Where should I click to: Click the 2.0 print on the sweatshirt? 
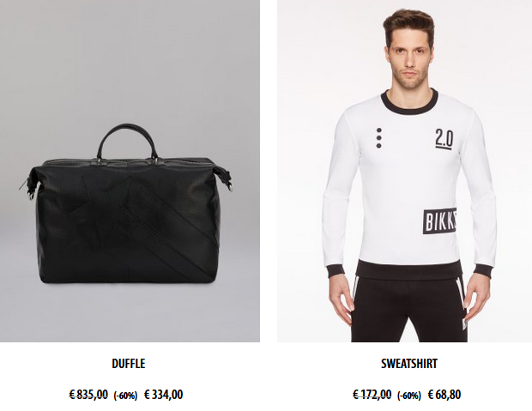click(444, 139)
